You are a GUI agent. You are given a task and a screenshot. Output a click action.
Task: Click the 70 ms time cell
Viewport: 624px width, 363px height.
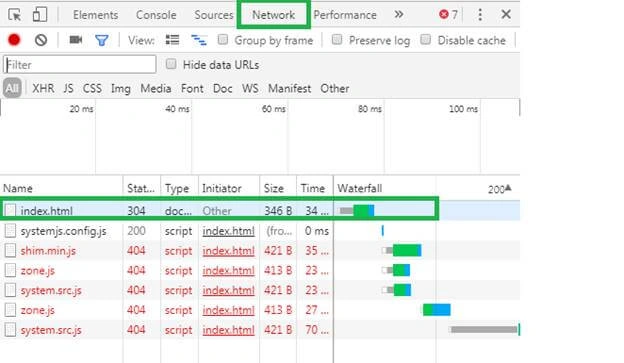[x=317, y=330]
